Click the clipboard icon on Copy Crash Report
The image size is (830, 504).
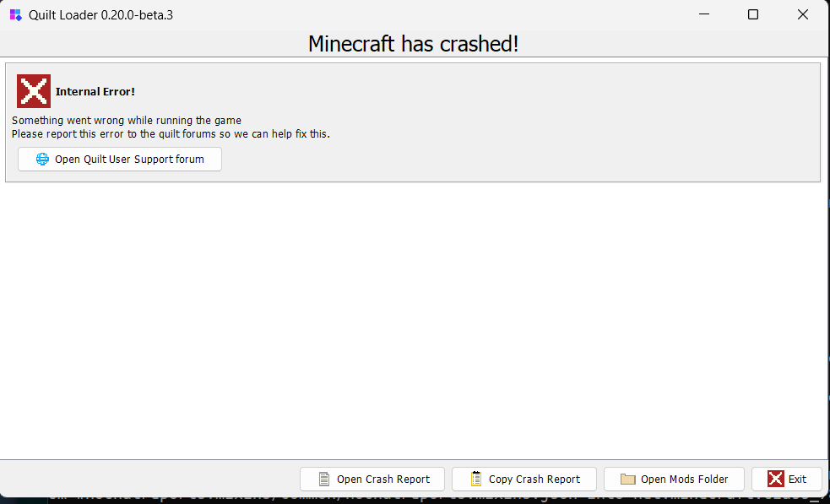[x=475, y=479]
